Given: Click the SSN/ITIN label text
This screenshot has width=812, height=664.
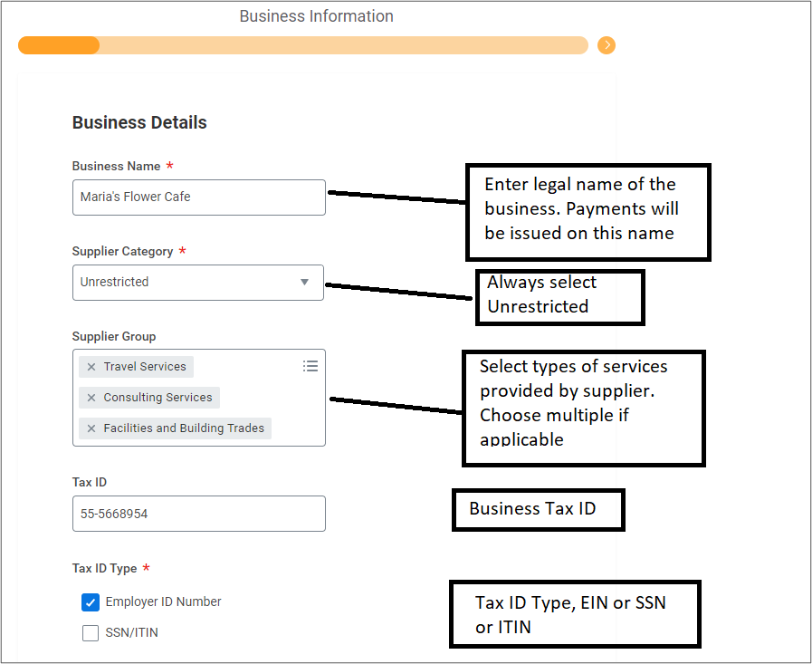Looking at the screenshot, I should [x=132, y=632].
